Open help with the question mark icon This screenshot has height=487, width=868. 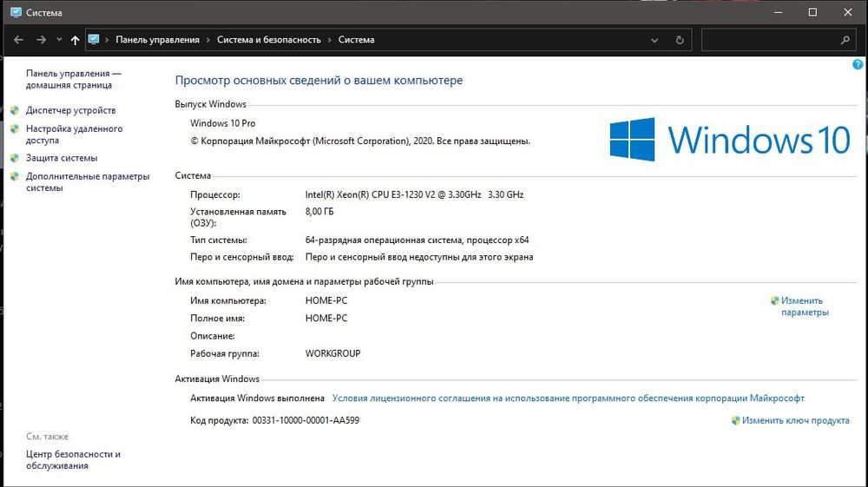pyautogui.click(x=858, y=65)
